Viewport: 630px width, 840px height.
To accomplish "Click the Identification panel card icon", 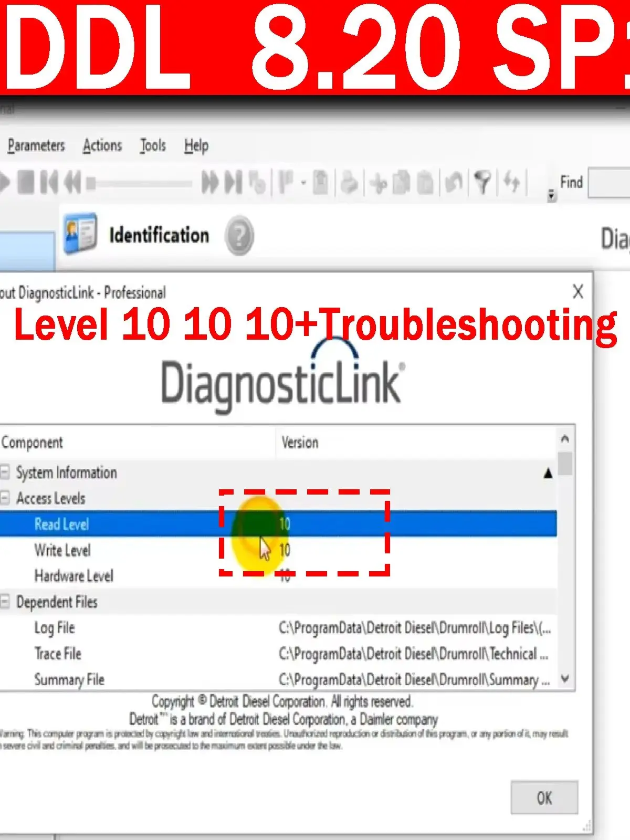I will tap(80, 233).
